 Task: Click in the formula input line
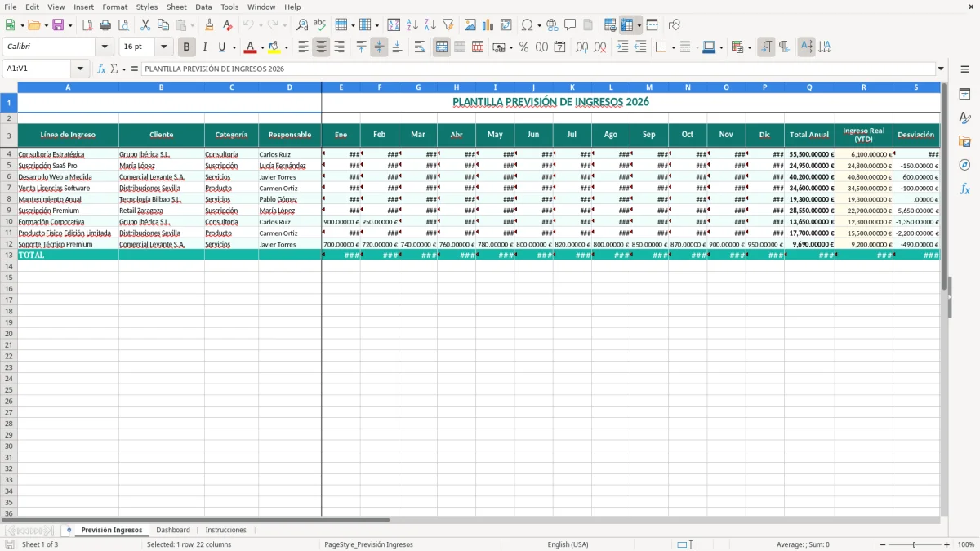(x=537, y=69)
